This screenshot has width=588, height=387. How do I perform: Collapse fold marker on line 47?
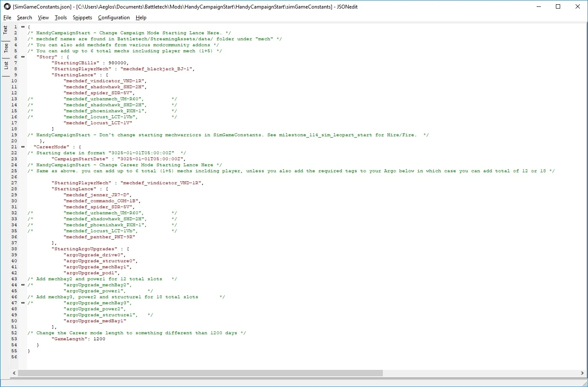pyautogui.click(x=23, y=303)
